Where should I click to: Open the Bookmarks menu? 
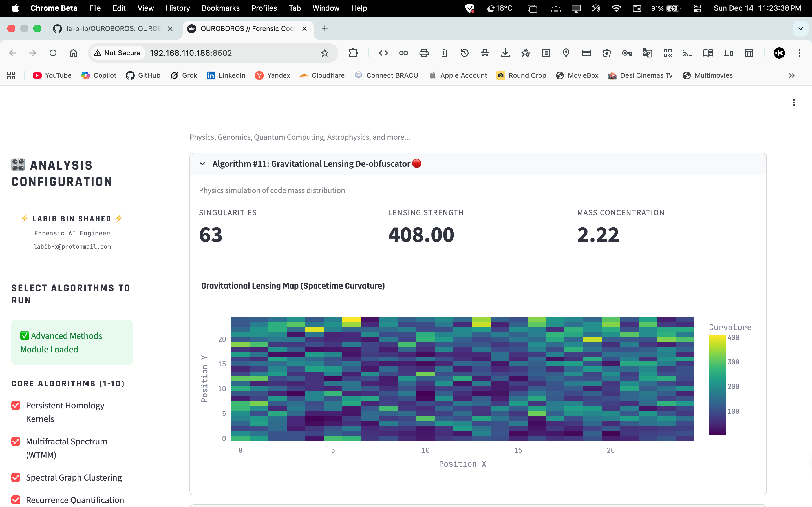point(220,8)
